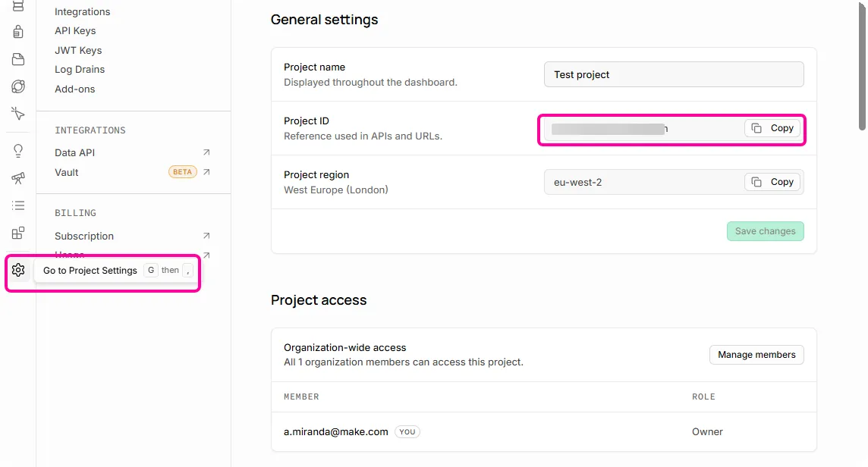This screenshot has height=467, width=868.
Task: Open the Logs list icon in sidebar
Action: click(x=18, y=205)
